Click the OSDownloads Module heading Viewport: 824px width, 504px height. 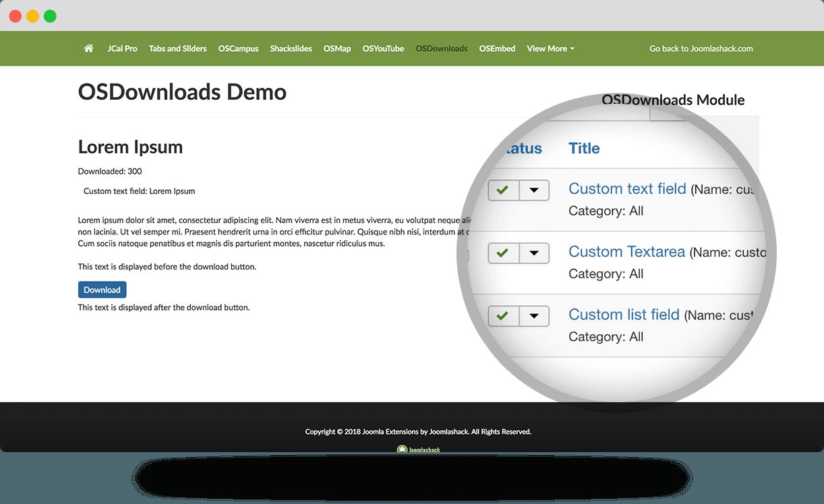coord(673,100)
